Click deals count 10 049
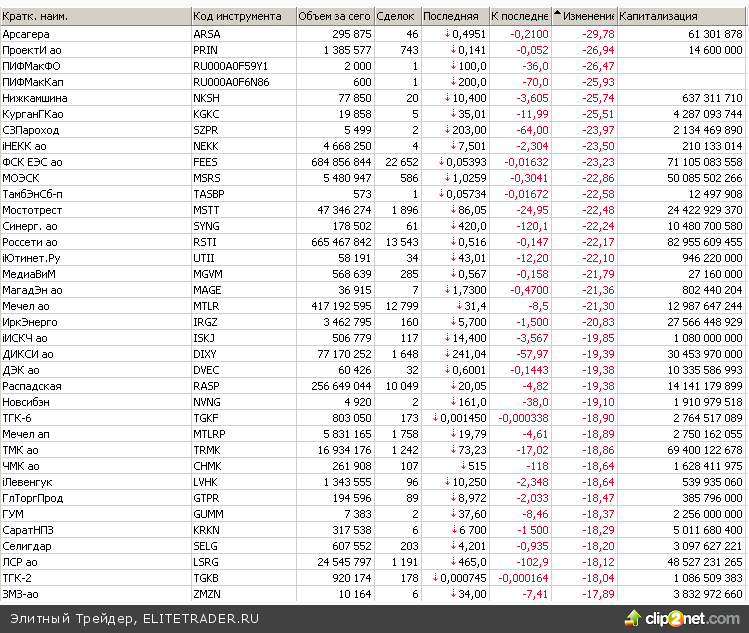Viewport: 749px width, 633px height. point(402,386)
